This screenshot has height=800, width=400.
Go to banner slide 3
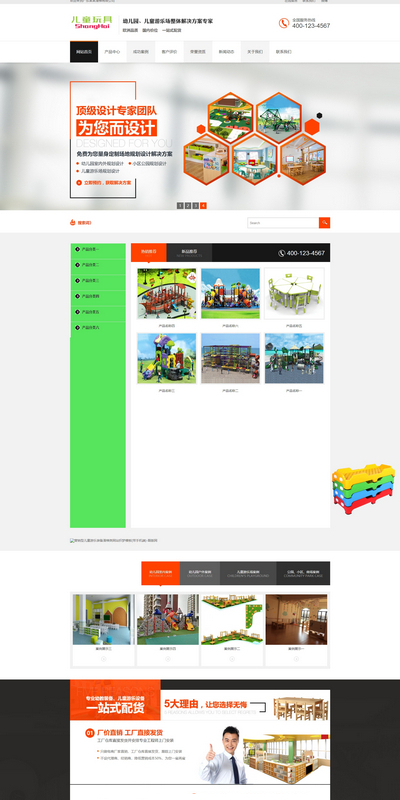pos(195,206)
